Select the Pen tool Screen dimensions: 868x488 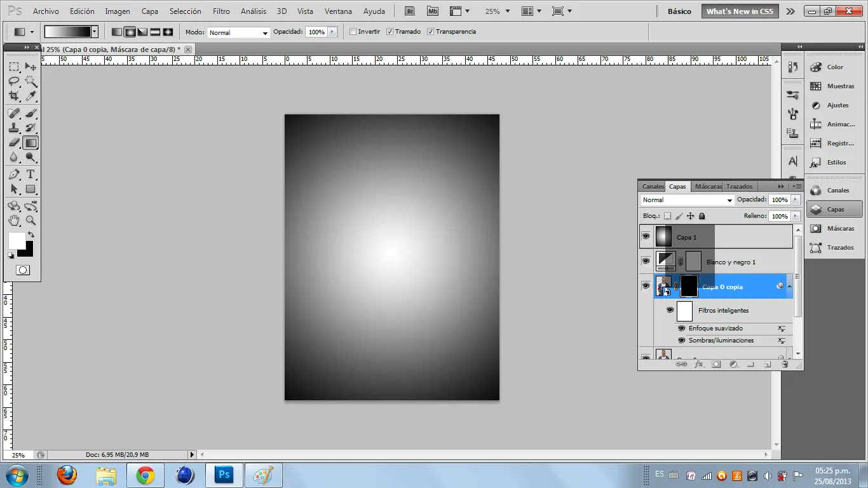click(14, 174)
